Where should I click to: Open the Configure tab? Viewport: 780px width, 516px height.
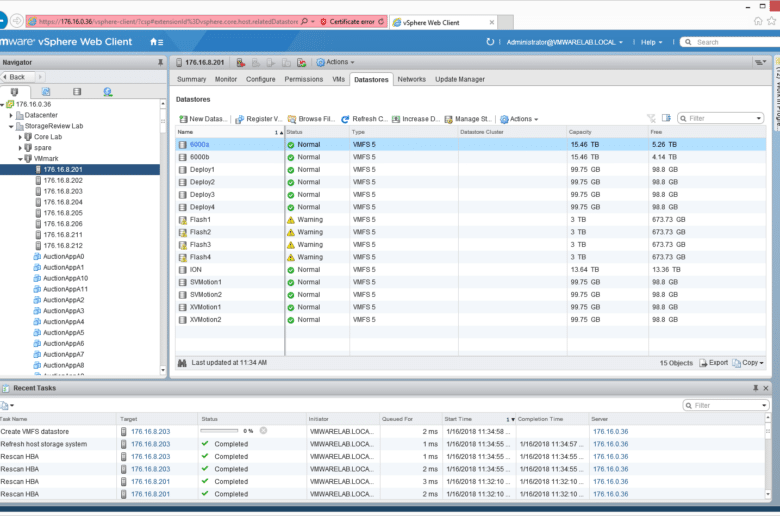[x=261, y=79]
